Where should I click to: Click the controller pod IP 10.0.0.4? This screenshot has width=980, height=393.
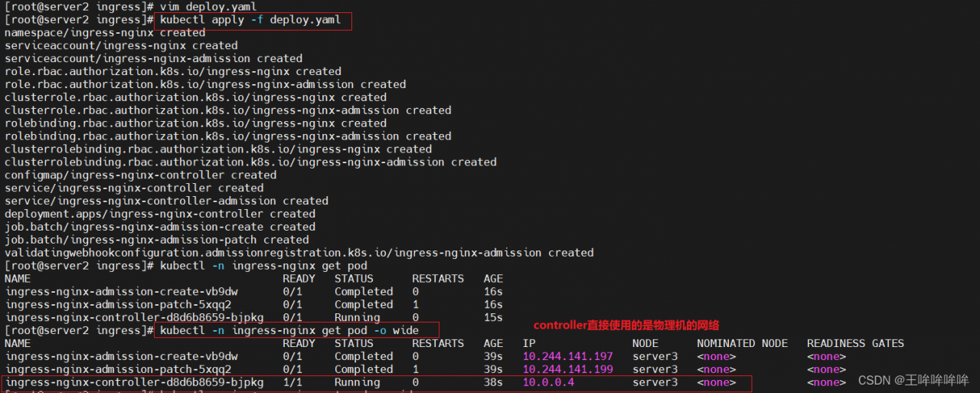(x=548, y=382)
